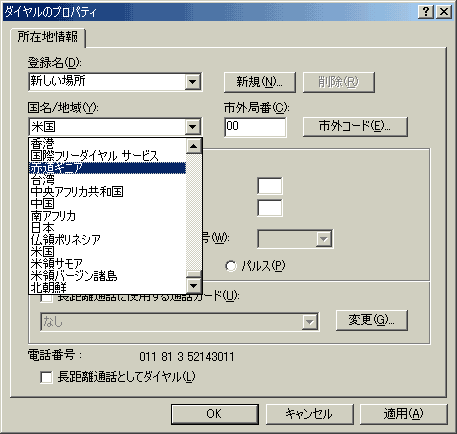Viewport: 457px width, 434px height.
Task: Click the list scroll down arrow
Action: coord(194,286)
